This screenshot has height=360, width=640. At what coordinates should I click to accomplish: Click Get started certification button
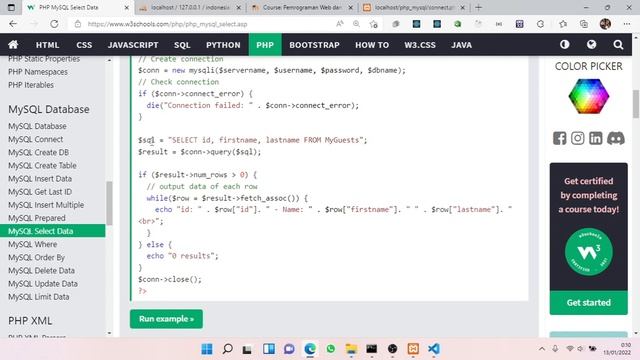tap(589, 302)
